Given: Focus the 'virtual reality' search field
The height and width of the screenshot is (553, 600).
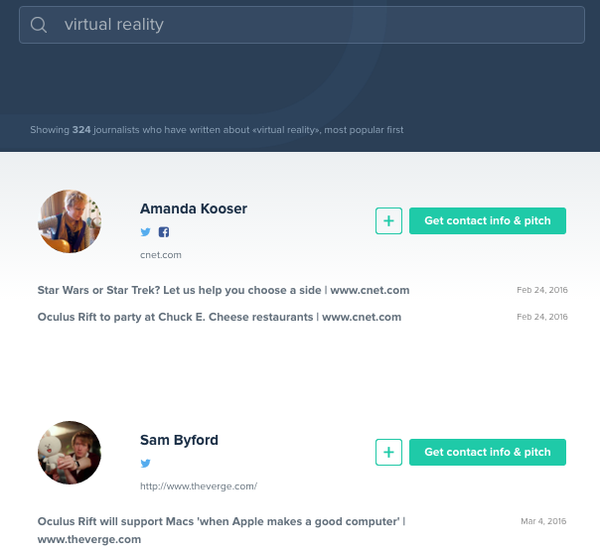Looking at the screenshot, I should pyautogui.click(x=302, y=25).
